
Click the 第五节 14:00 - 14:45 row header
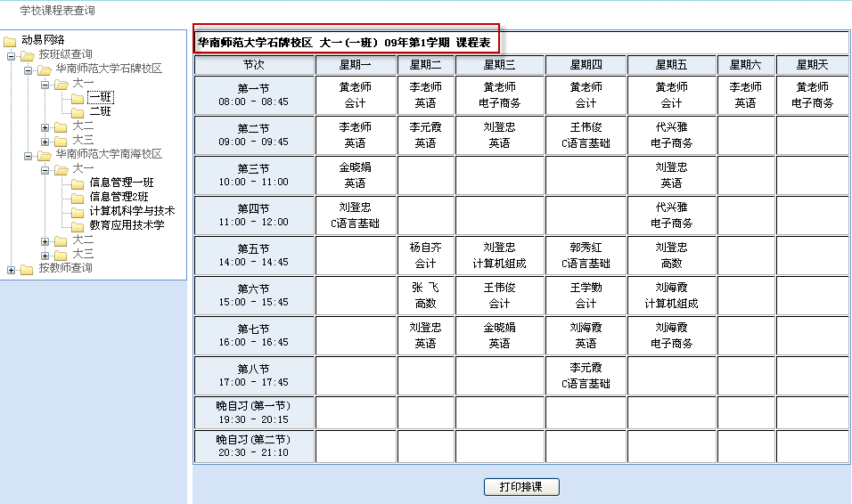254,256
